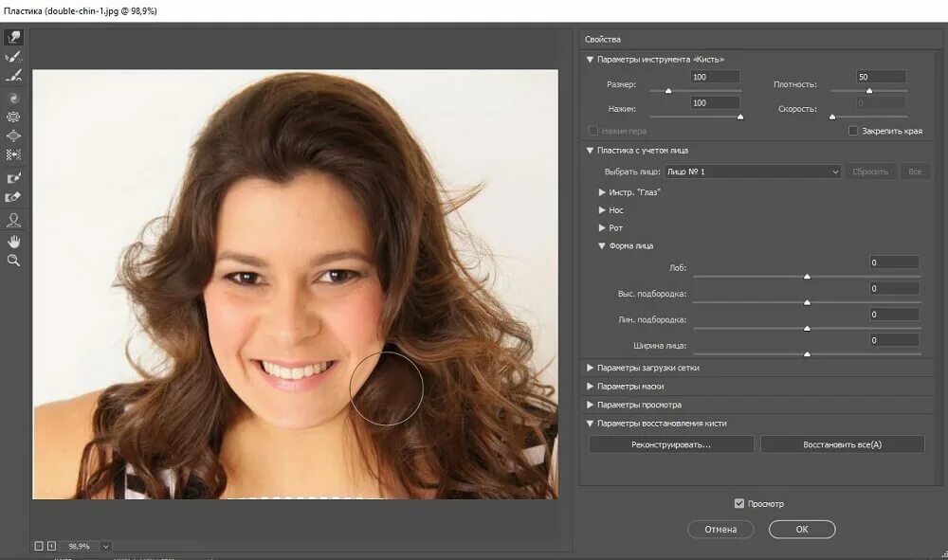Click the Выс. подбородка value field
The image size is (948, 560).
[x=894, y=288]
